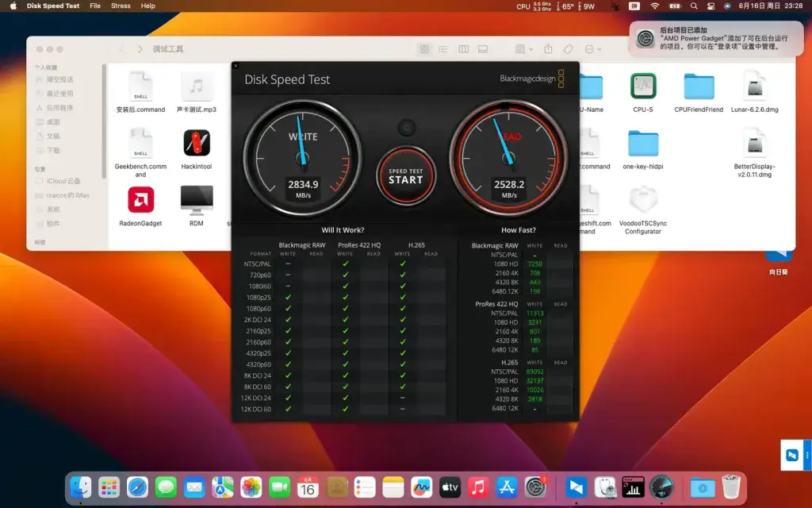Switch Finder to icon view

click(425, 48)
